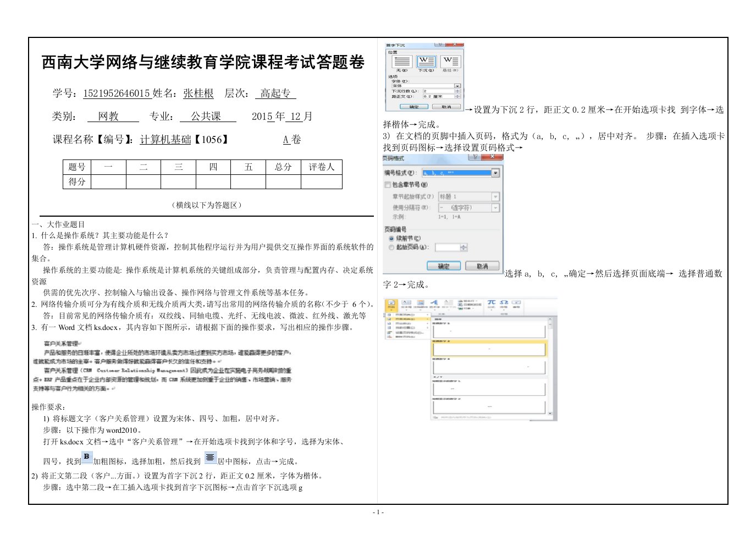Click the 起始页码 spinner arrows
The height and width of the screenshot is (534, 756).
pos(463,247)
